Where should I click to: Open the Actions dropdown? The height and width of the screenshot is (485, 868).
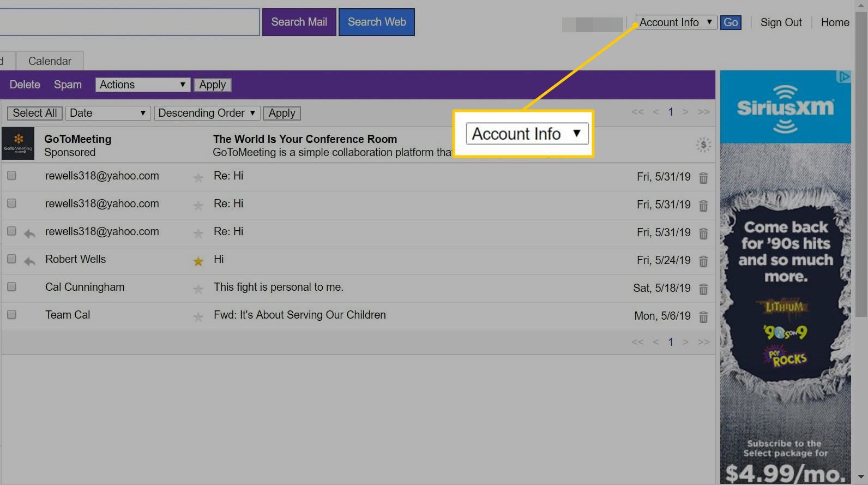tap(143, 85)
